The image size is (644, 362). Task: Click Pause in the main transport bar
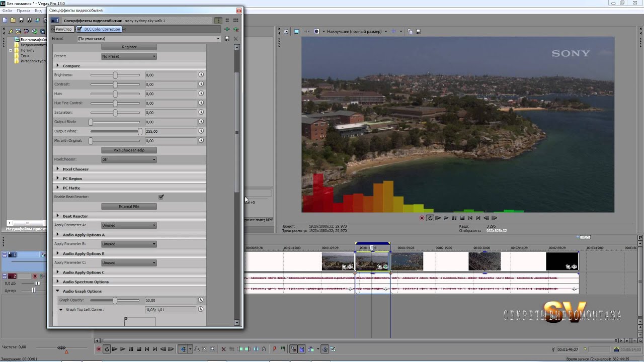point(131,349)
